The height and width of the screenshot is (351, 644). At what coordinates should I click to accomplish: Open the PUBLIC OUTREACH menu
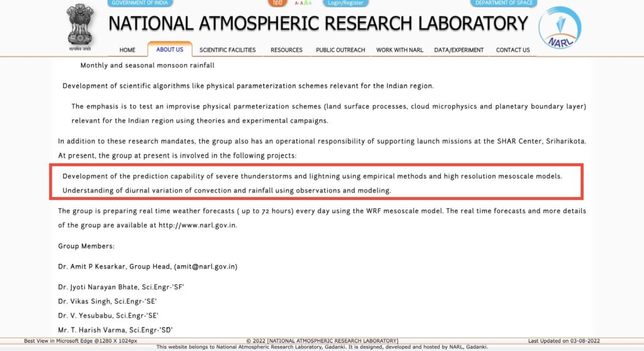tap(340, 50)
